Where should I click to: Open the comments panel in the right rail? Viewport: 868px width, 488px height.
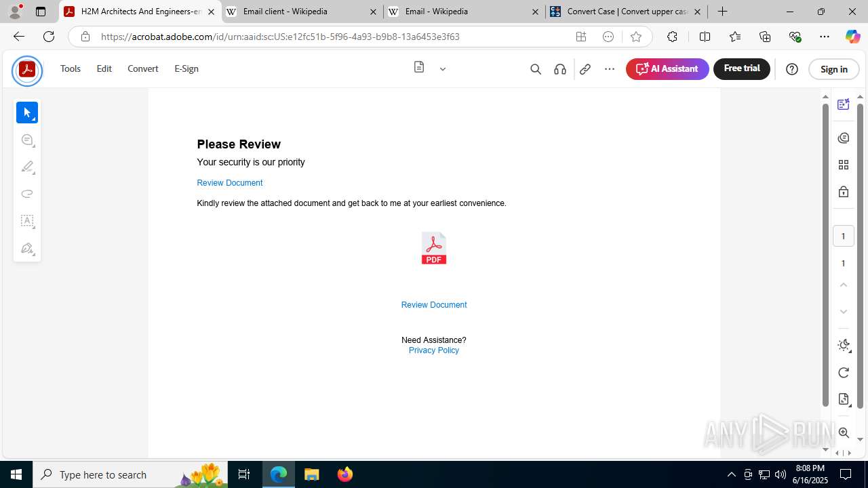coord(844,138)
